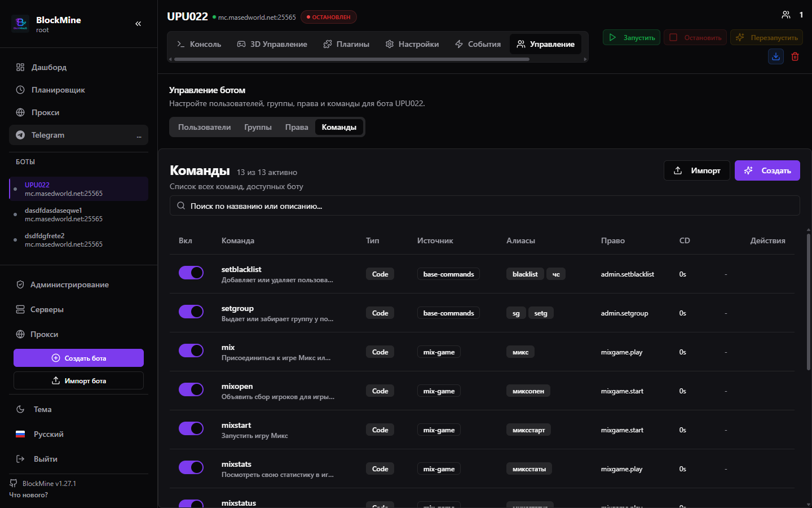Viewport: 812px width, 508px height.
Task: Click the commands search field
Action: pos(485,205)
